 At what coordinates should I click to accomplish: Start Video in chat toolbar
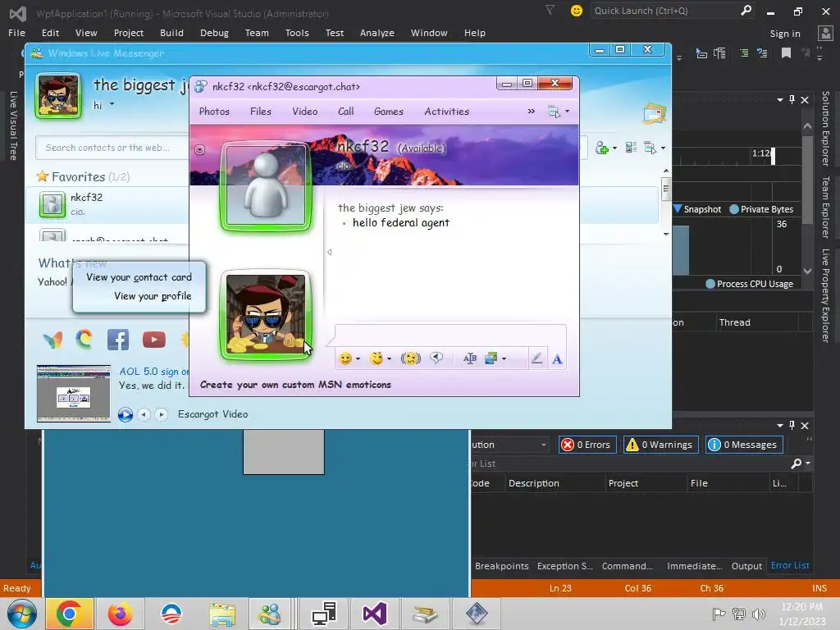tap(305, 112)
